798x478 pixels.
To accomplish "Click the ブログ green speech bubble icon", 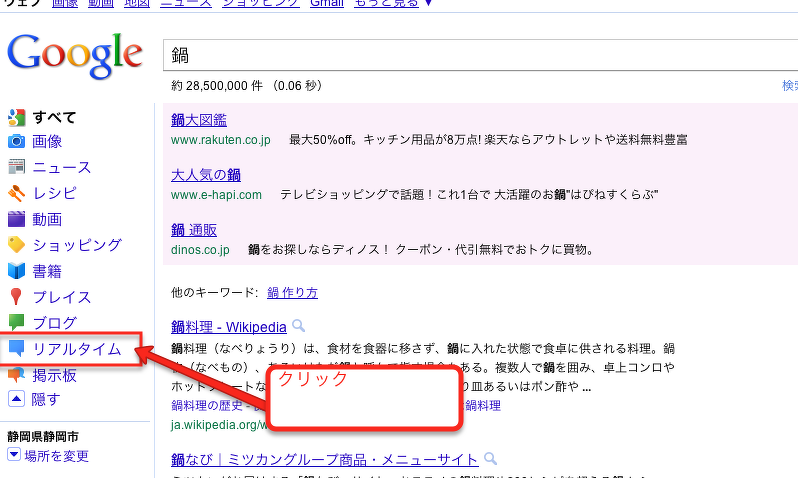I will (16, 322).
